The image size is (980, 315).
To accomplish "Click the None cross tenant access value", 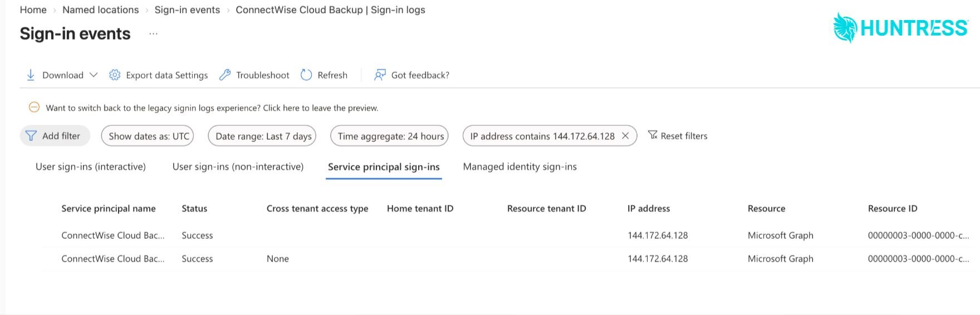I will (278, 259).
